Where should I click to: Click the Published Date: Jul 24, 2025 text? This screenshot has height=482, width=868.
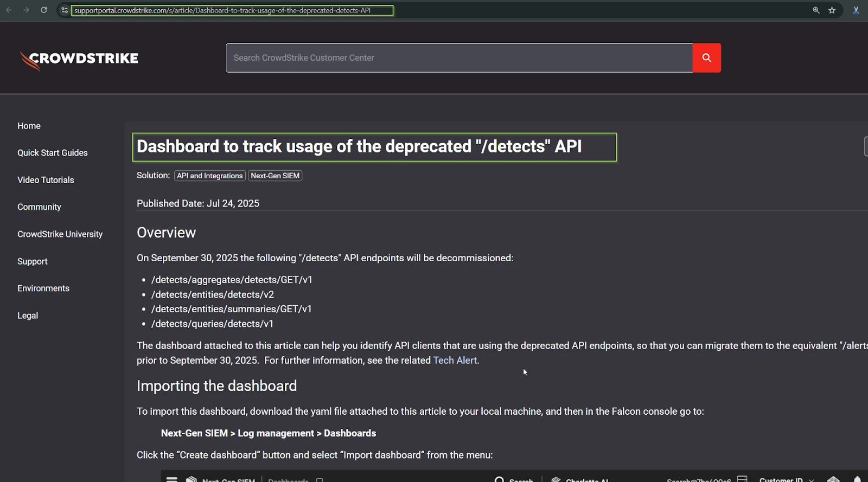pyautogui.click(x=198, y=203)
